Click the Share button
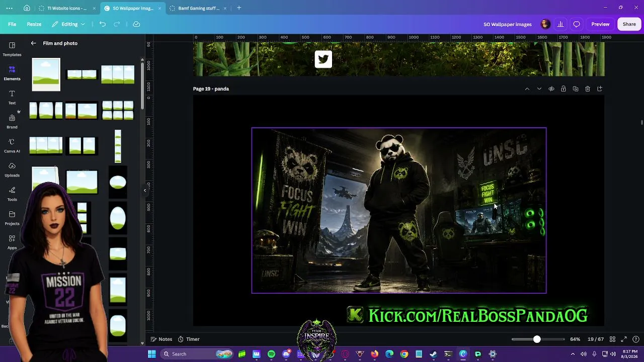 point(629,24)
